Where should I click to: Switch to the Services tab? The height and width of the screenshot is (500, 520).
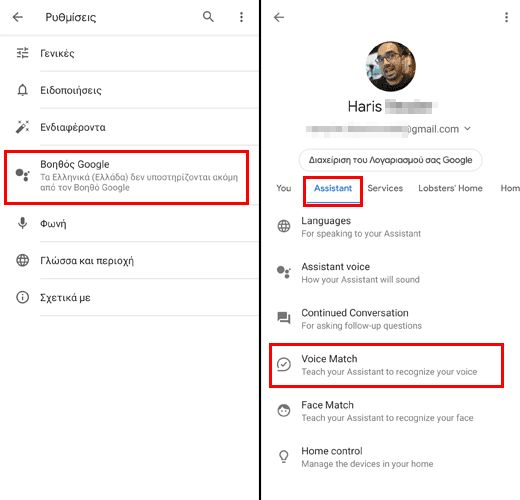[385, 188]
